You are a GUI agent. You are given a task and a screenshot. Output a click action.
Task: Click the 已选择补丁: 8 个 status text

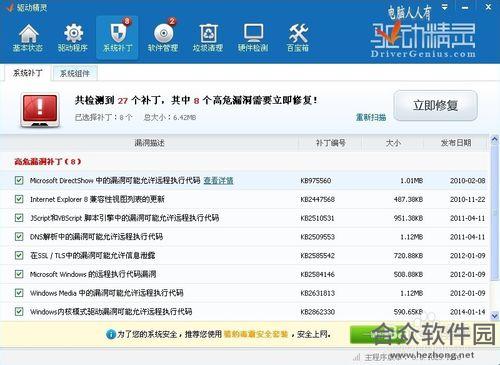[104, 117]
